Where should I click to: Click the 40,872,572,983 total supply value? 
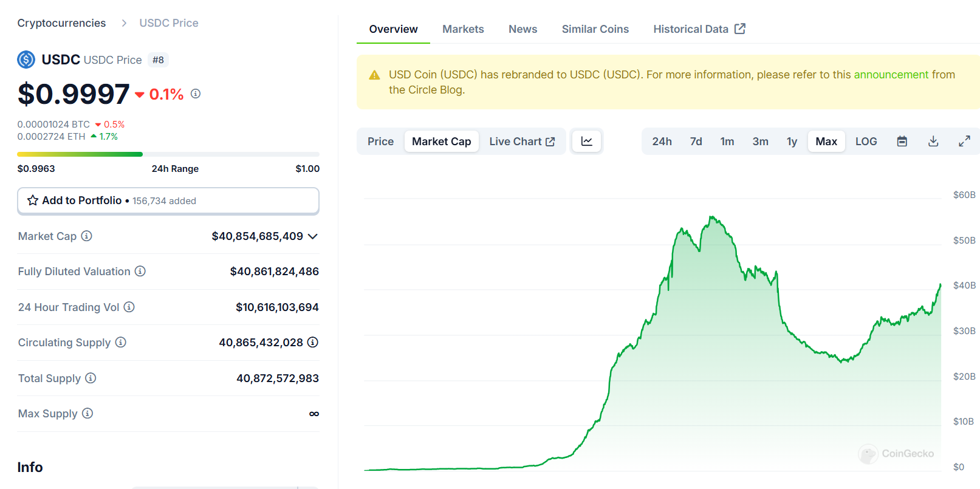coord(278,378)
